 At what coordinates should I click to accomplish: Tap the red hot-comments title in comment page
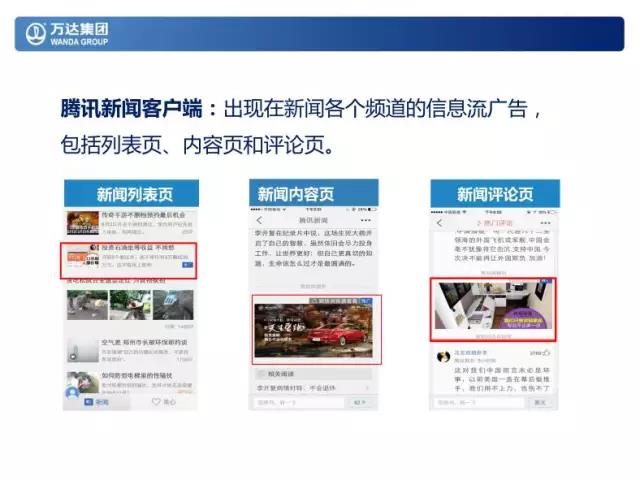pos(494,223)
